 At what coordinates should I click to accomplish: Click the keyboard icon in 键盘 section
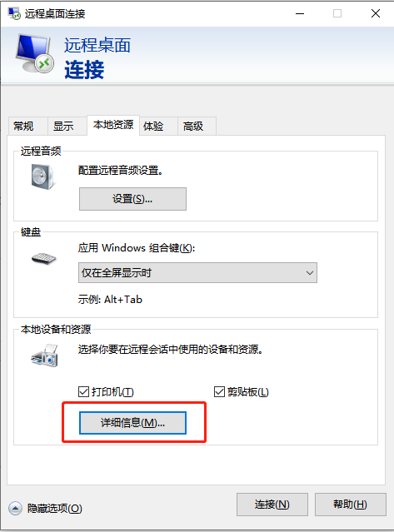click(x=44, y=259)
